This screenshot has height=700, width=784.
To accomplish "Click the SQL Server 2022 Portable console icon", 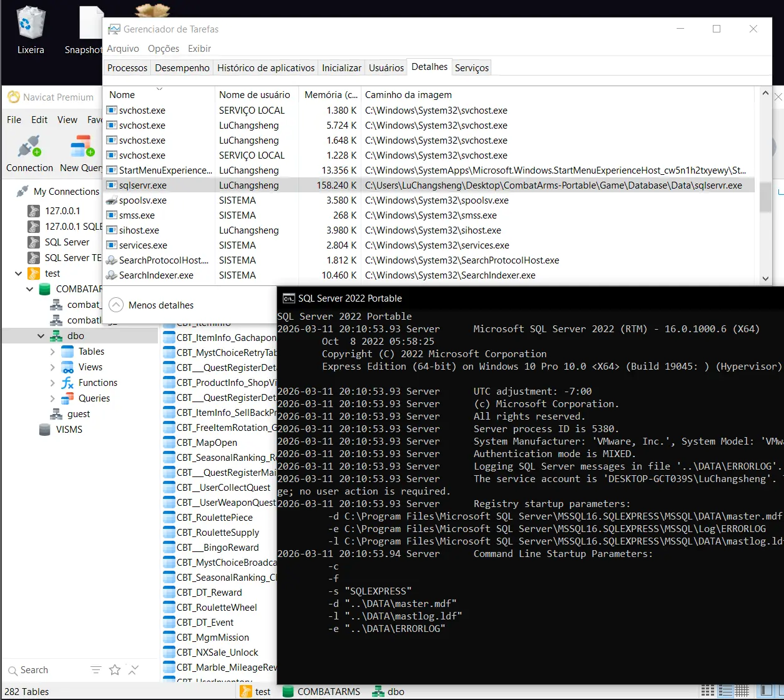I will [289, 298].
